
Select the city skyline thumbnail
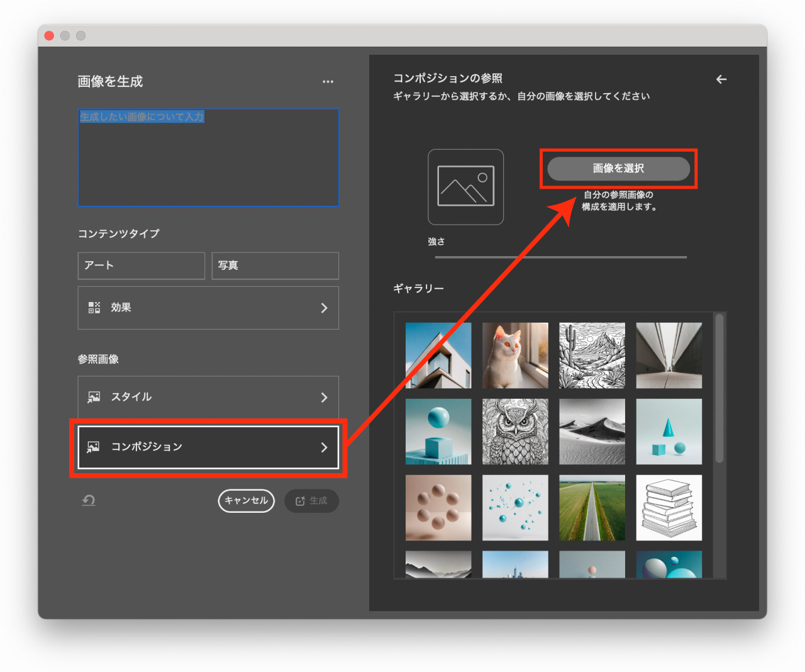click(515, 564)
